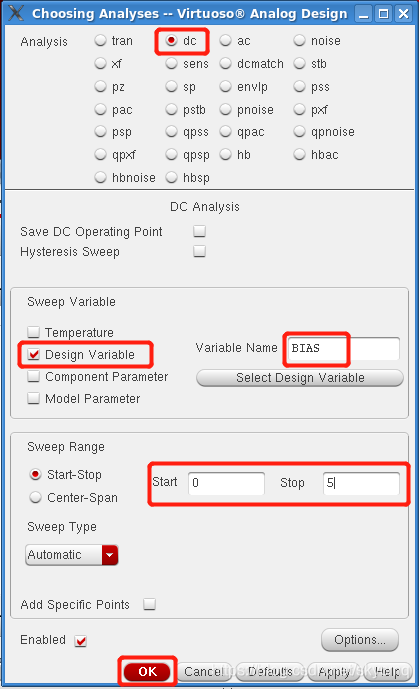Screen dimensions: 419x689
Task: Check the Component Parameter checkbox
Action: point(33,376)
